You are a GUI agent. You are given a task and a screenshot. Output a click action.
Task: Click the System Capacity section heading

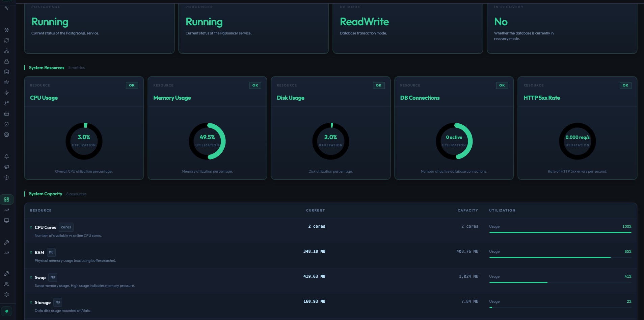[46, 194]
